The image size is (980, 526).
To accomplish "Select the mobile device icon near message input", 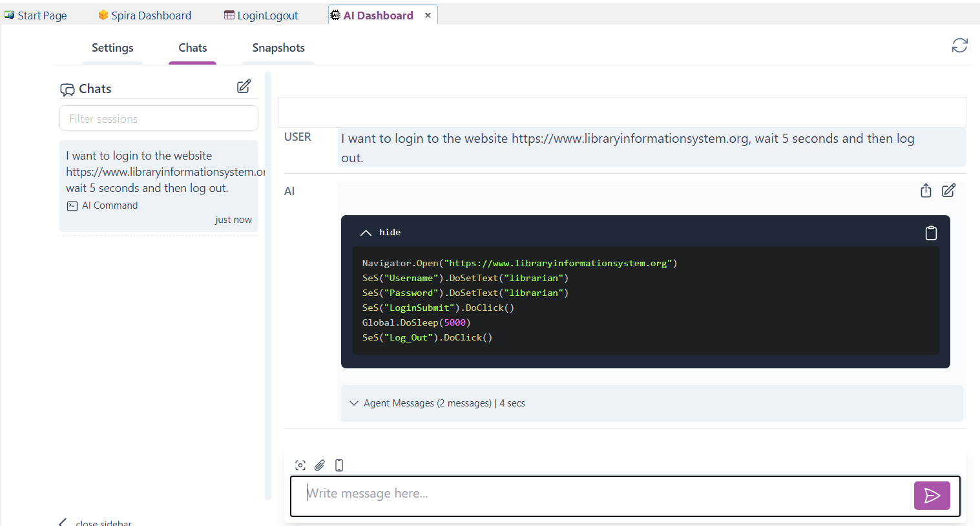I will click(339, 465).
